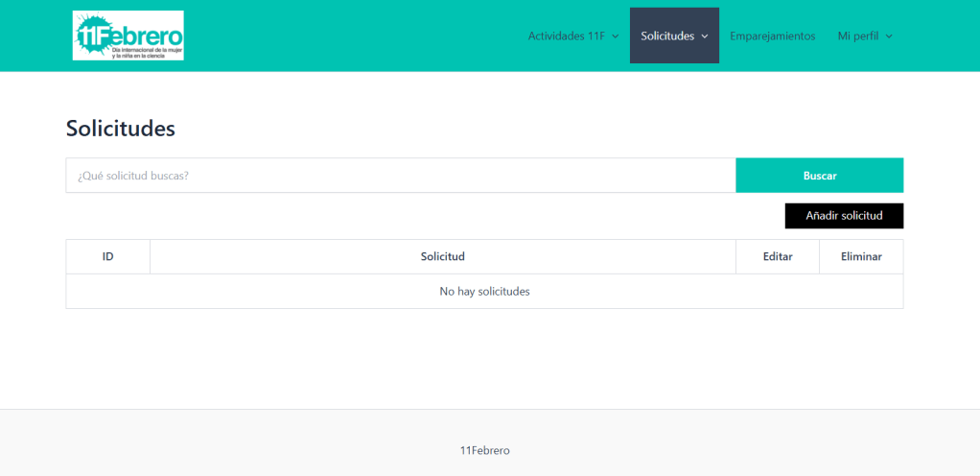The width and height of the screenshot is (980, 476).
Task: Open the Actividades 11F menu label
Action: 566,36
